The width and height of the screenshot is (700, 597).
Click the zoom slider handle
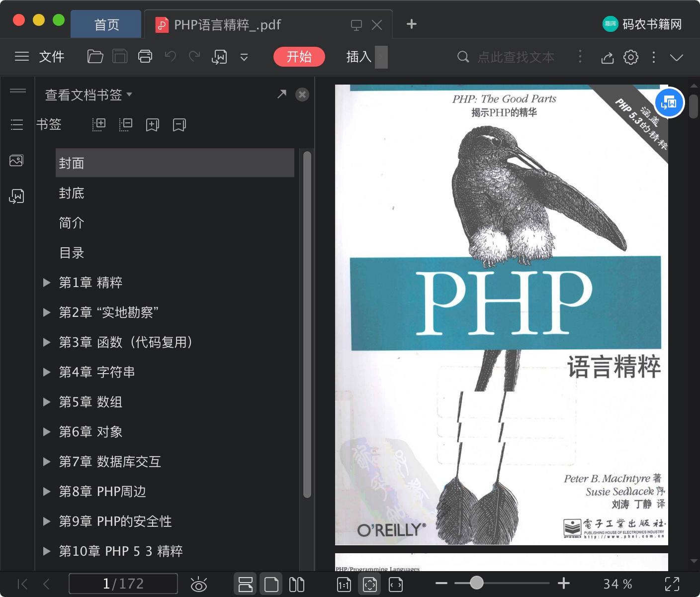(x=476, y=583)
